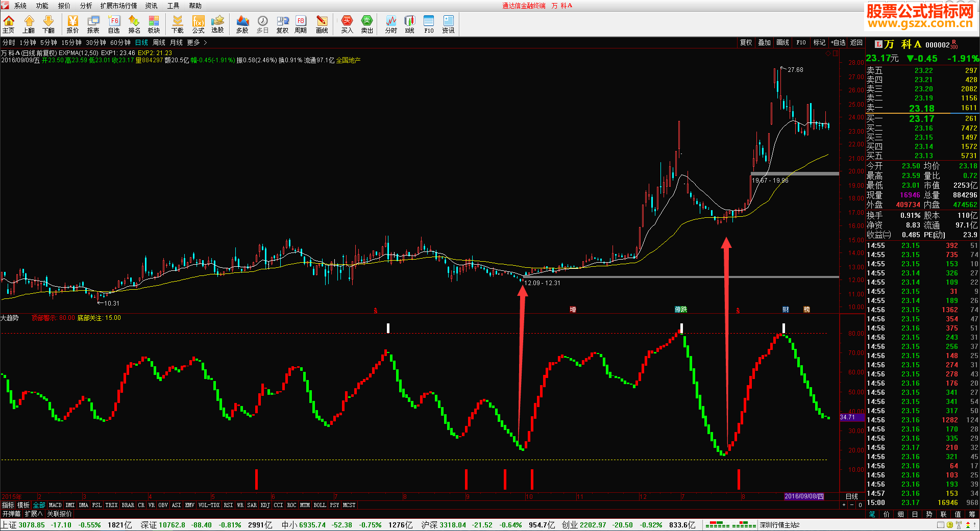The height and width of the screenshot is (531, 980).
Task: Switch to the 60分钟 period
Action: (x=120, y=42)
